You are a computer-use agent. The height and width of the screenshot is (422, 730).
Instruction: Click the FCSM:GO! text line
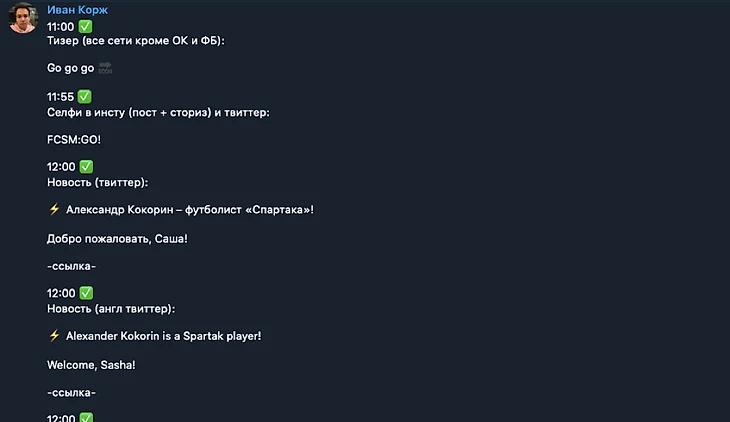(x=74, y=140)
